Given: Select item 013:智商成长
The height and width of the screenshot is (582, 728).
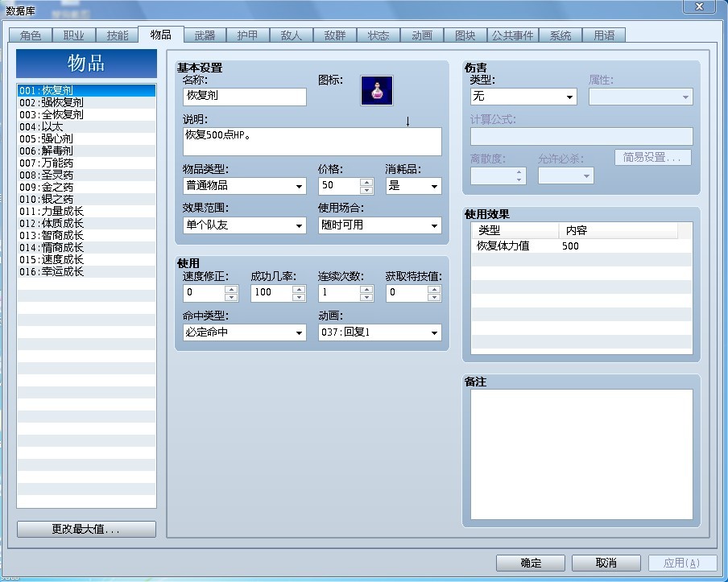Looking at the screenshot, I should pos(86,235).
